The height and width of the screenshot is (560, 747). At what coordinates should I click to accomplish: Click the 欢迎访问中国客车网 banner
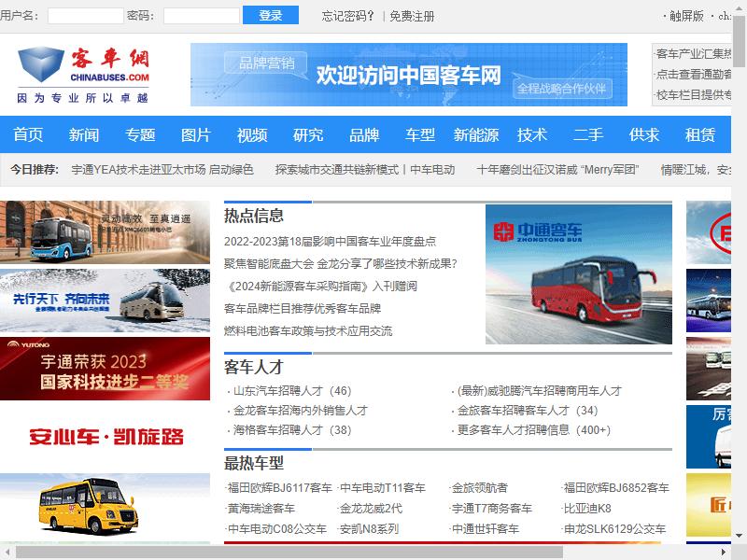pos(409,75)
